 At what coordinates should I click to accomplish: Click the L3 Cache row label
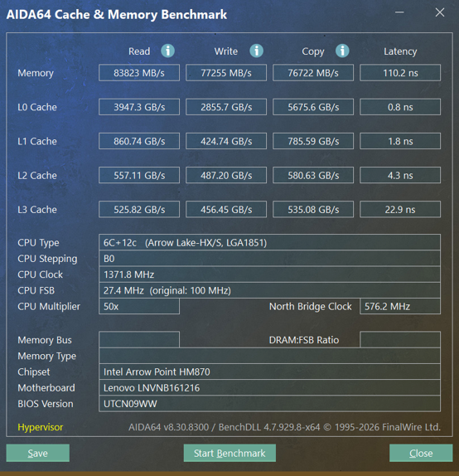pyautogui.click(x=37, y=210)
